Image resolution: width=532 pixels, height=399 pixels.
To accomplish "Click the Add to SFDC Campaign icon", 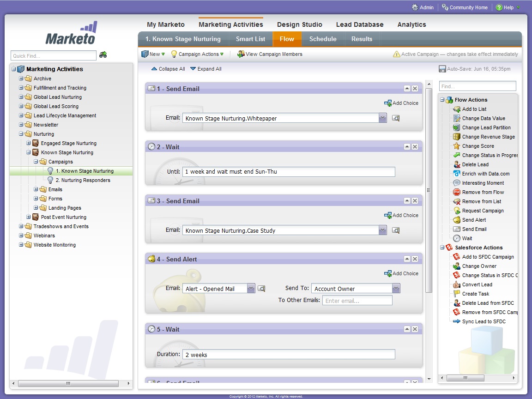I will (457, 257).
